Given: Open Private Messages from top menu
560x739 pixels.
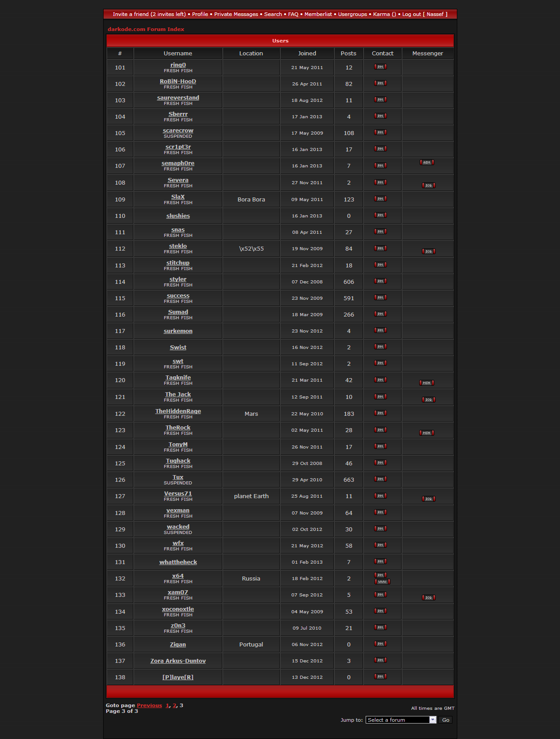Looking at the screenshot, I should point(236,14).
